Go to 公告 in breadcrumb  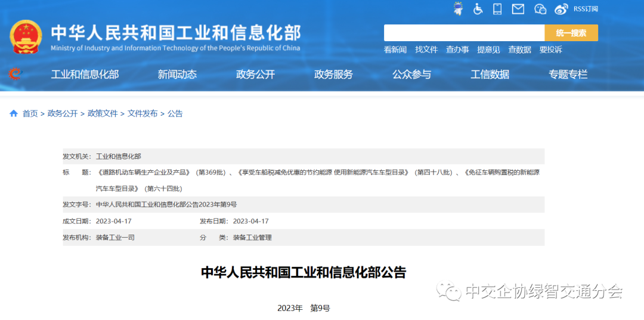pos(175,114)
